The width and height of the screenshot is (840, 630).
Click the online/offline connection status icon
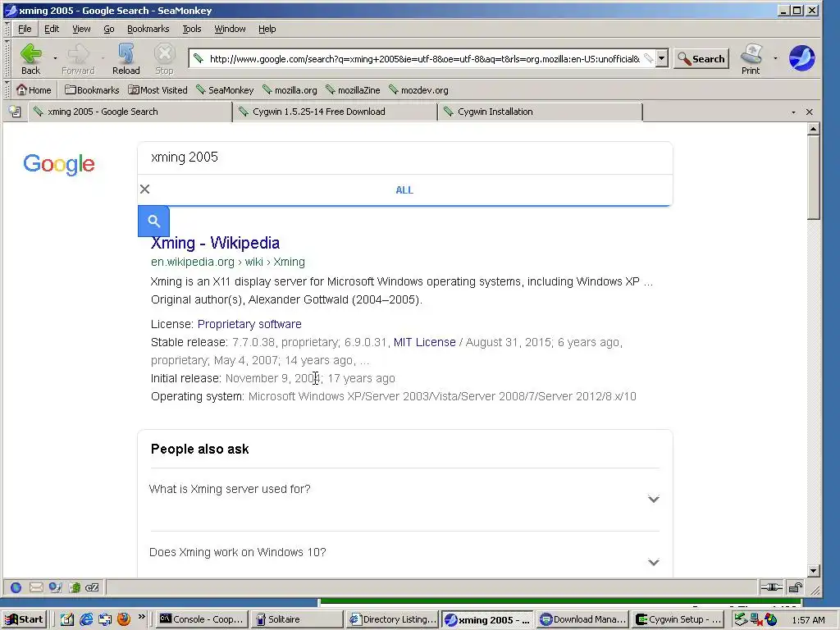coord(771,587)
